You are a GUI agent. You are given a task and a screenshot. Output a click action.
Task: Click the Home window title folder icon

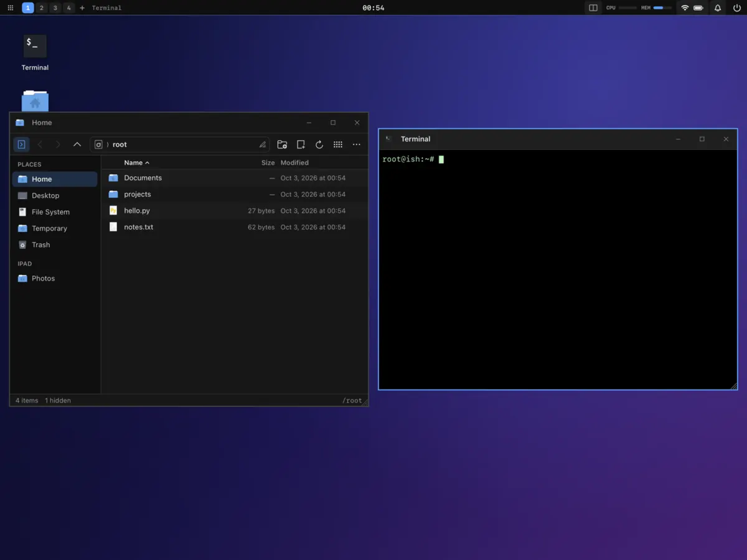pyautogui.click(x=20, y=123)
